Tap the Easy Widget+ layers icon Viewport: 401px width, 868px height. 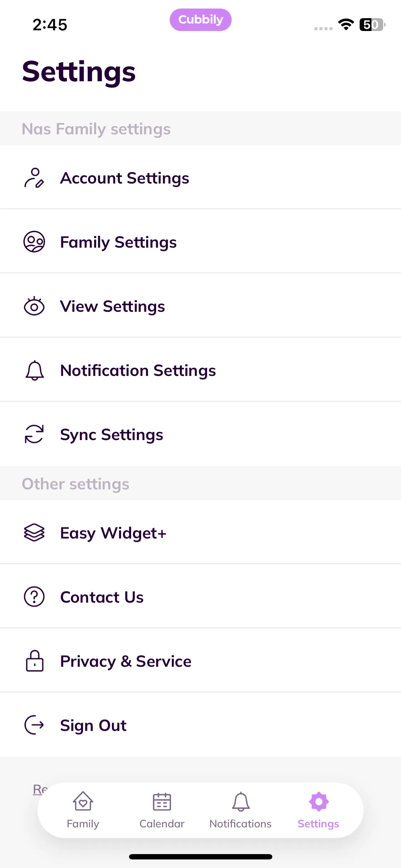[x=34, y=533]
